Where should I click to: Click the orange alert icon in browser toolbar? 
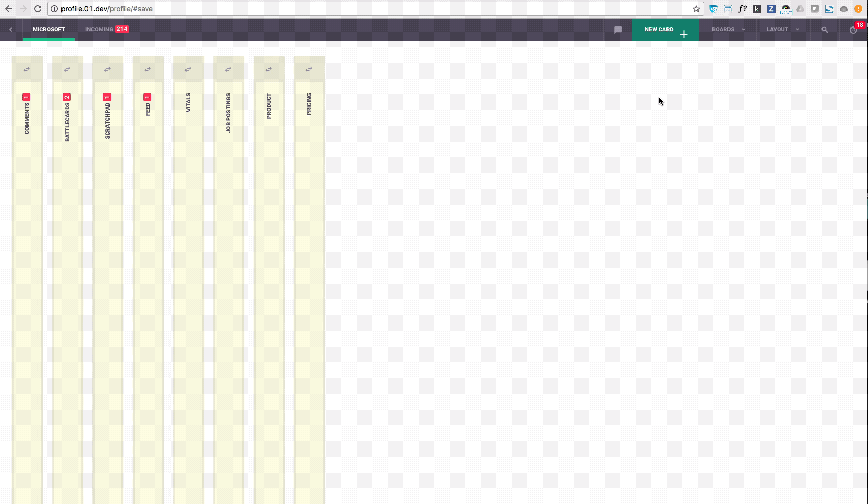click(858, 9)
